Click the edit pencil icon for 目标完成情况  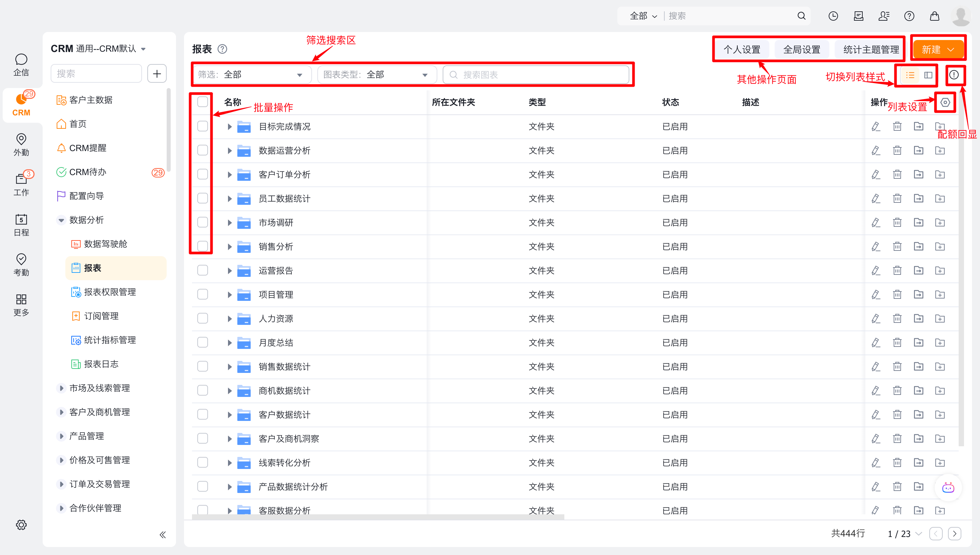(876, 126)
